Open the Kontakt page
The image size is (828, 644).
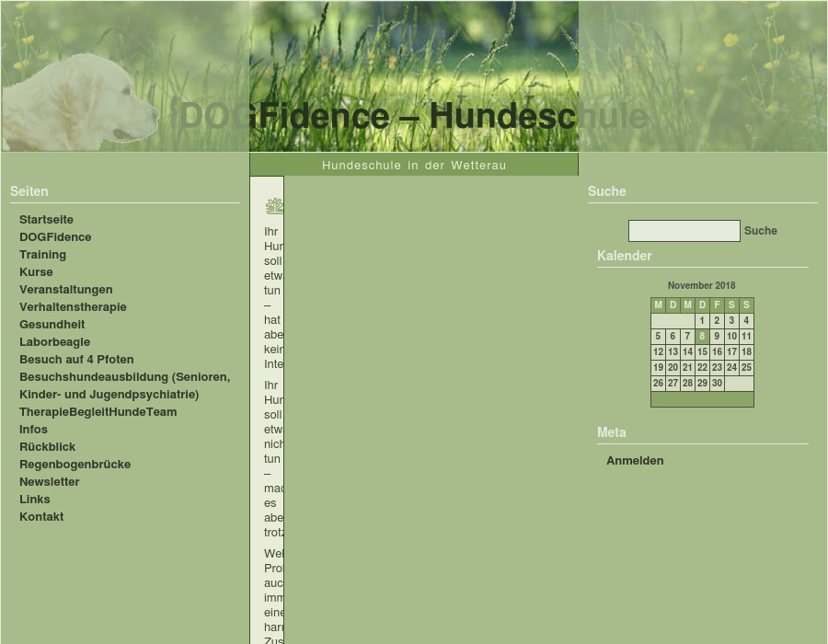click(41, 516)
